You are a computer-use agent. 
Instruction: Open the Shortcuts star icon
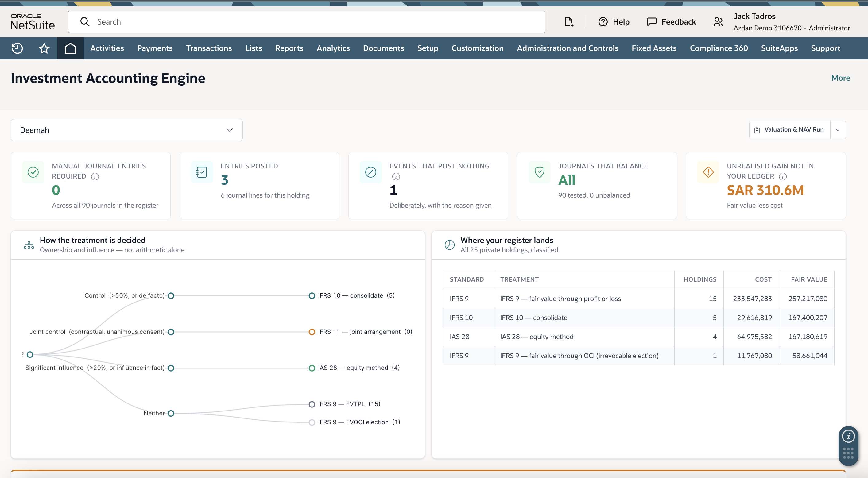tap(44, 48)
